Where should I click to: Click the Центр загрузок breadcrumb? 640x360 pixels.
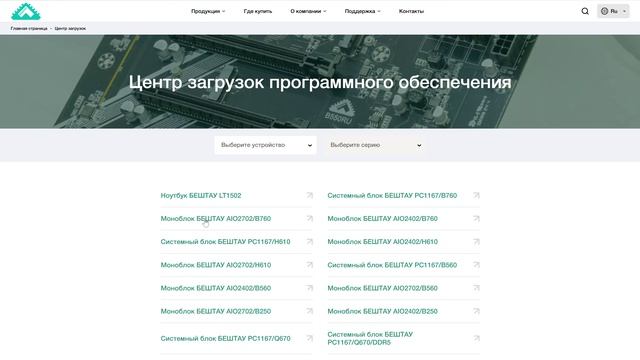pos(70,29)
